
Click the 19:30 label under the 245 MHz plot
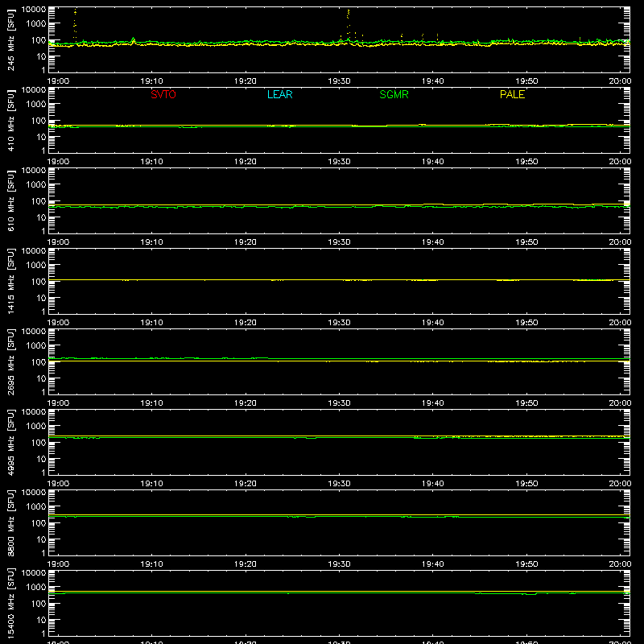coord(339,81)
